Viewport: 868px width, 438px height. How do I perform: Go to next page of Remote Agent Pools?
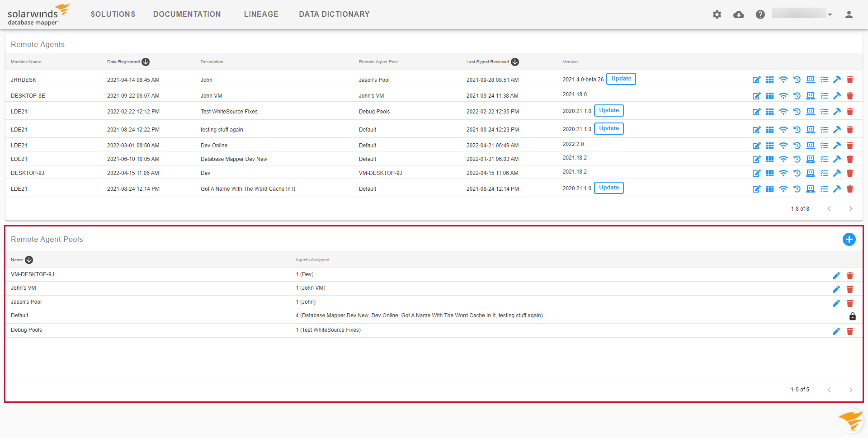850,390
